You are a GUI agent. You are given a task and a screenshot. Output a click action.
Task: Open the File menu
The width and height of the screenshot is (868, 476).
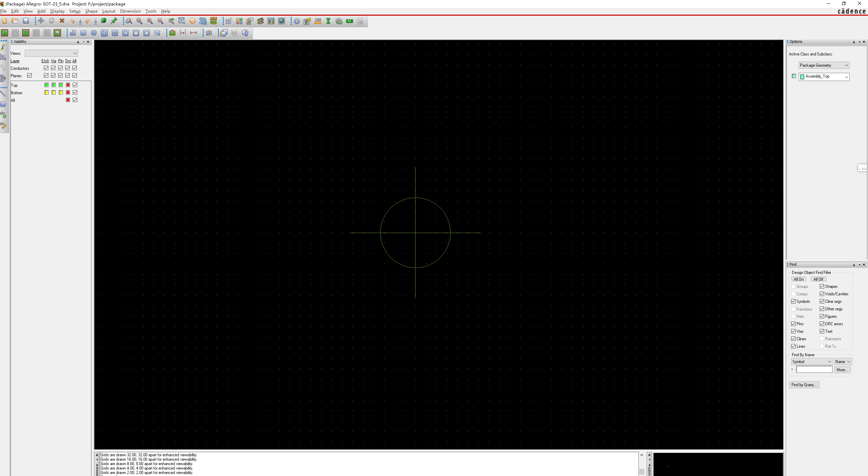click(x=3, y=11)
